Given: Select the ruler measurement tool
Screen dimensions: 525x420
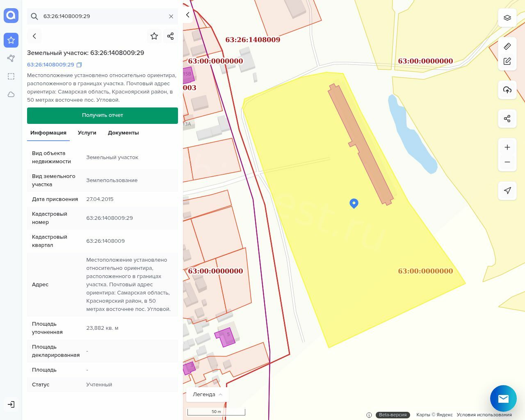Looking at the screenshot, I should [507, 46].
